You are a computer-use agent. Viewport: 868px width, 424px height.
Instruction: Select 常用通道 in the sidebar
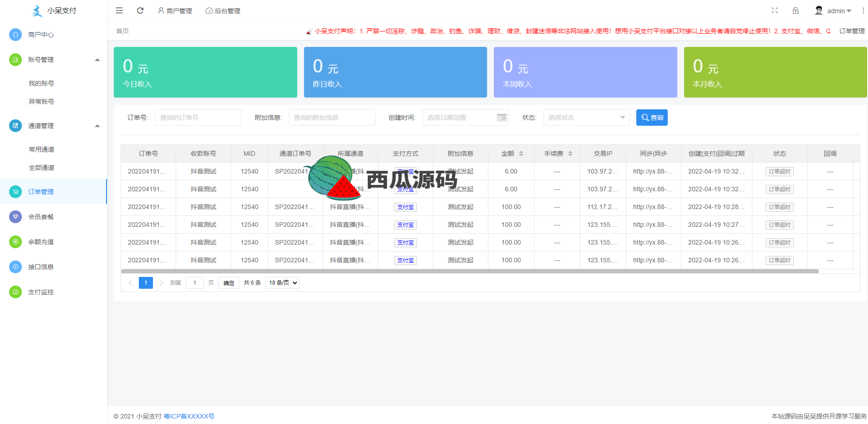(41, 149)
